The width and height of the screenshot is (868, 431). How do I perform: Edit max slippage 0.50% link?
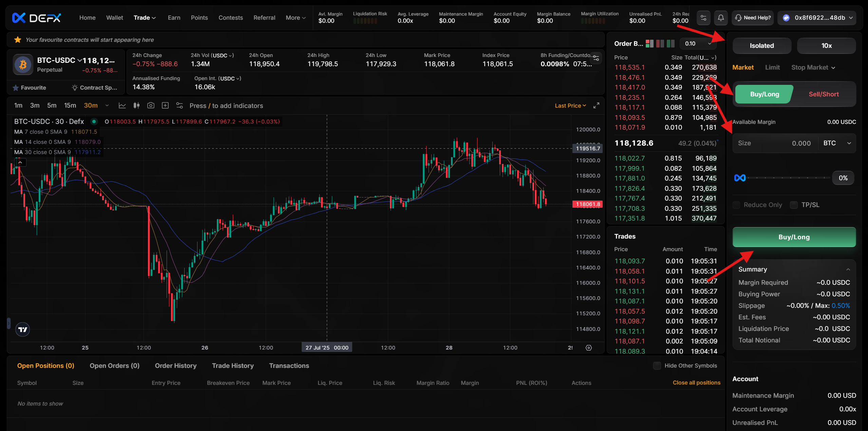click(841, 305)
